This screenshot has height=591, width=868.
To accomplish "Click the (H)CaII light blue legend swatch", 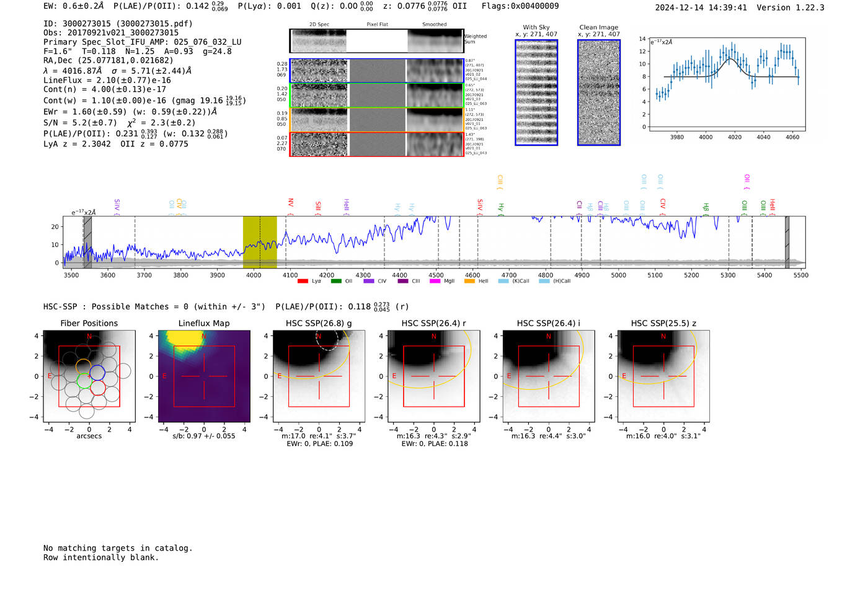I will [x=544, y=281].
